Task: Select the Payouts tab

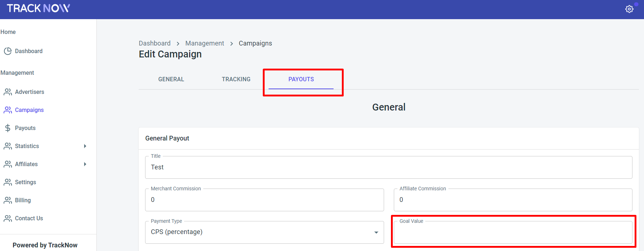Action: pos(301,79)
